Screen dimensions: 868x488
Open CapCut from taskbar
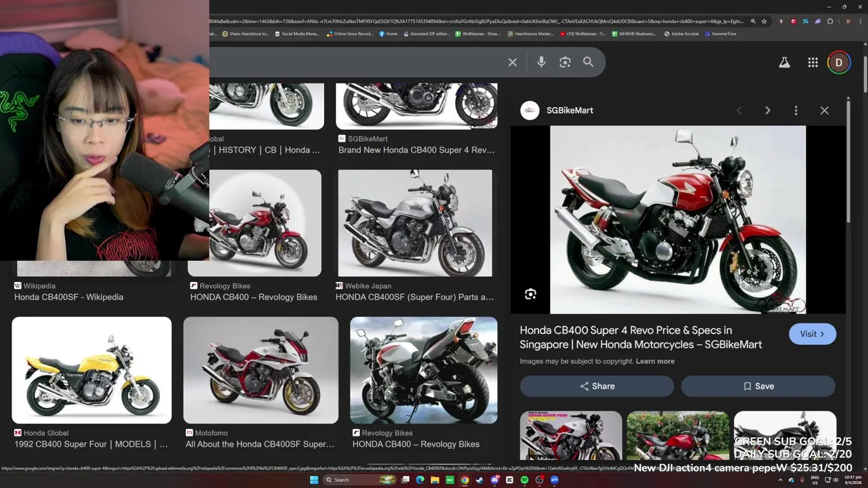click(x=509, y=480)
